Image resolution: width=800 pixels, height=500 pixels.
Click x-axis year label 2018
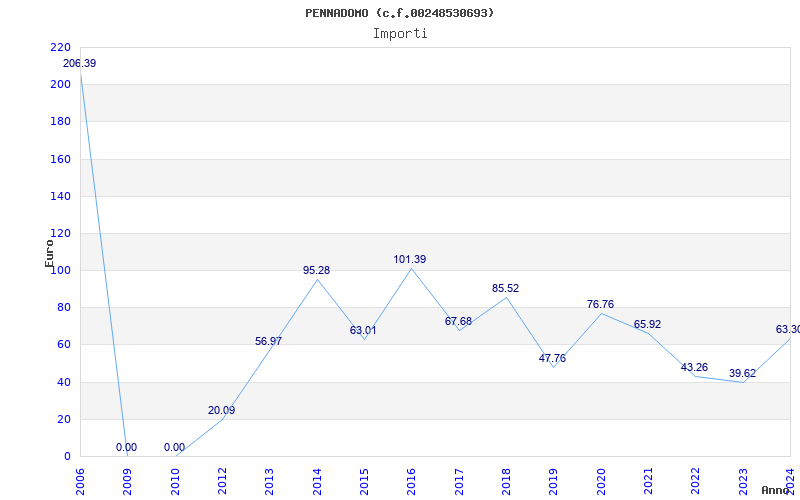click(x=506, y=482)
